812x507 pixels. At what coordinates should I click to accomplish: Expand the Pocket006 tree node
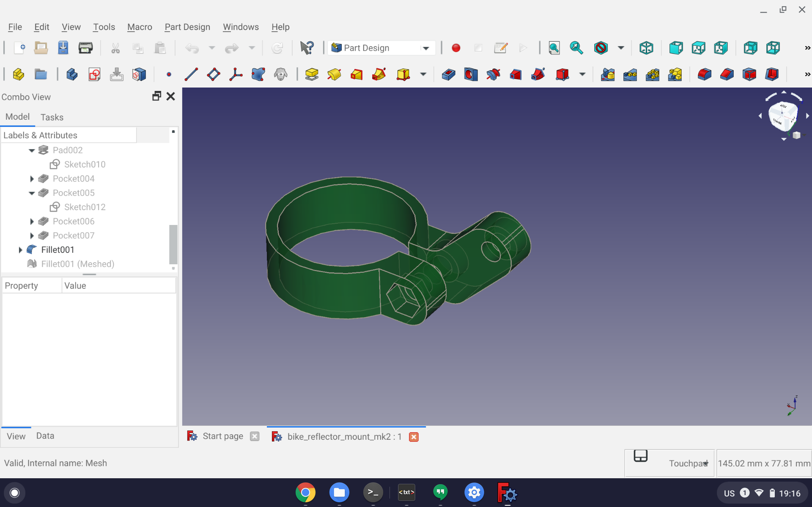coord(32,222)
